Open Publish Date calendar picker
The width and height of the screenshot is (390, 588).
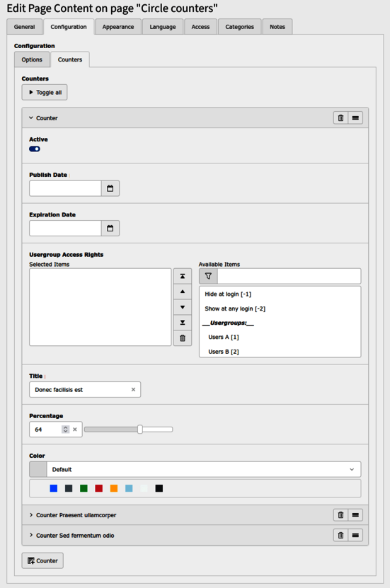[110, 188]
